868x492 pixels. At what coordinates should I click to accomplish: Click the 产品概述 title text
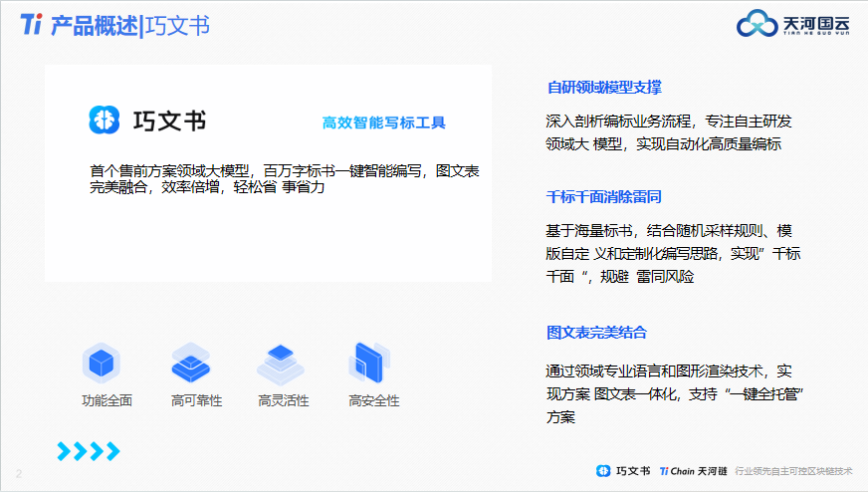(x=95, y=26)
